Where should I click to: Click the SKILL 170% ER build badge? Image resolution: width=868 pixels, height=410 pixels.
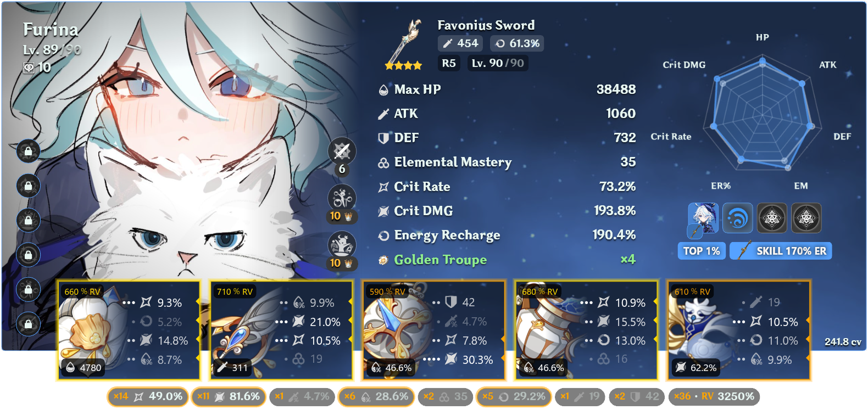point(781,251)
